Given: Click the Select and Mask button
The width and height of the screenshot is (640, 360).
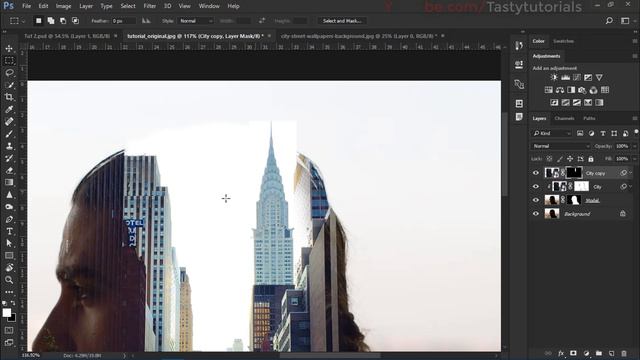Looking at the screenshot, I should click(x=342, y=21).
